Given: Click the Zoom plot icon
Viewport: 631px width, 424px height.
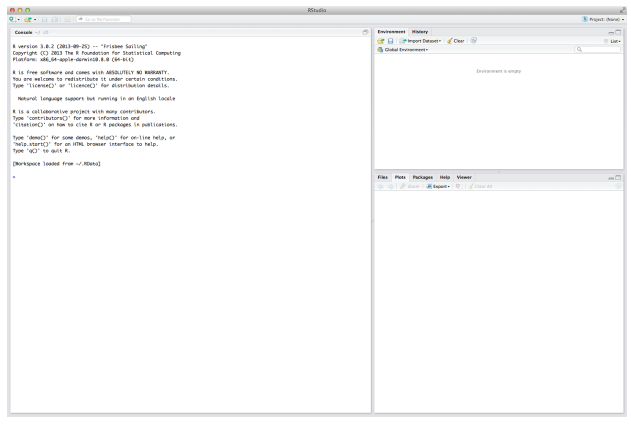Looking at the screenshot, I should pos(402,186).
